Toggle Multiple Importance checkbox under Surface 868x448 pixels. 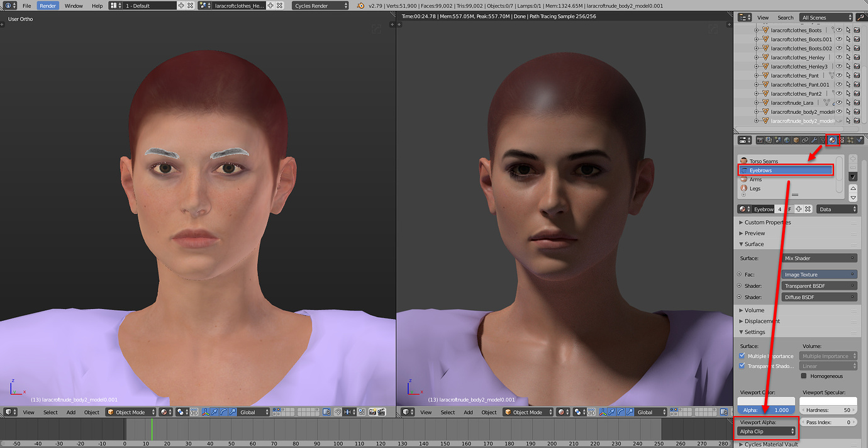[x=742, y=356]
